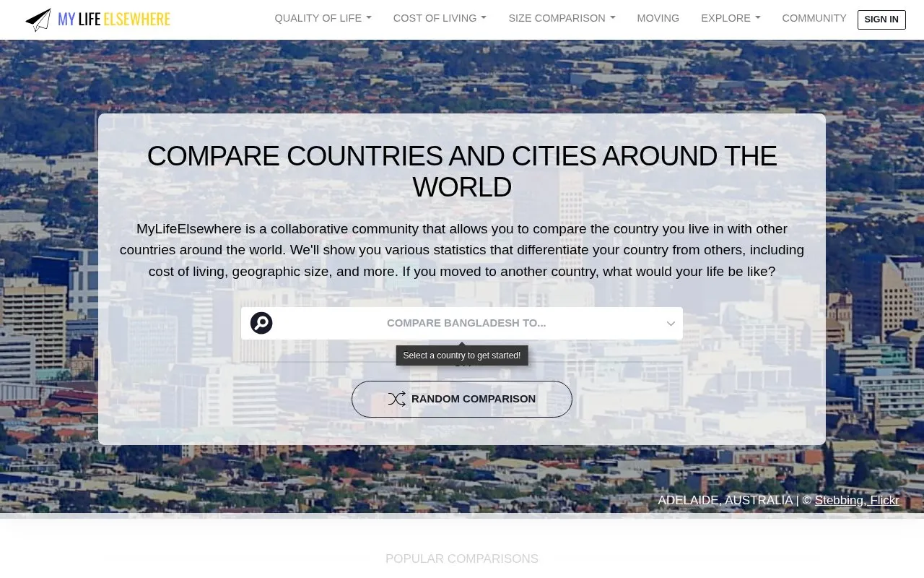Open the Community page
924x578 pixels.
tap(814, 18)
